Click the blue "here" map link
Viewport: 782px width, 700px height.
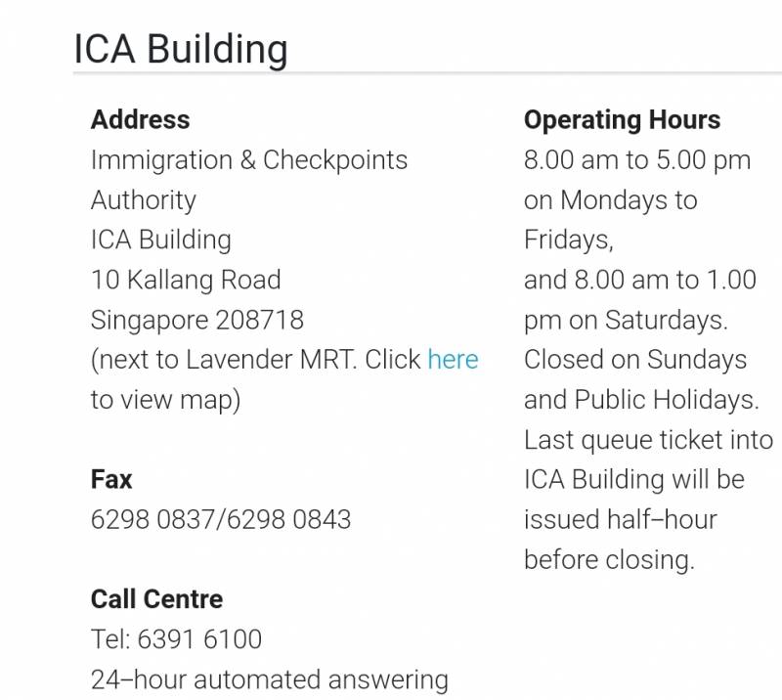click(x=453, y=360)
